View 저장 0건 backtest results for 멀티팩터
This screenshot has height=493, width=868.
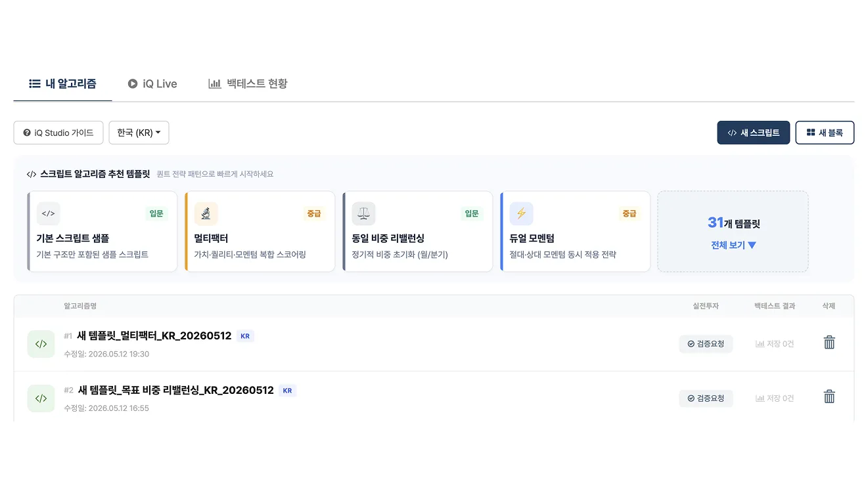pos(775,344)
